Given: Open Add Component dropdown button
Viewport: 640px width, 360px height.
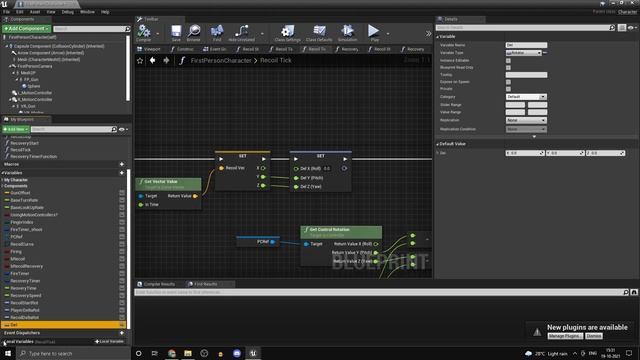Looking at the screenshot, I should (x=27, y=29).
